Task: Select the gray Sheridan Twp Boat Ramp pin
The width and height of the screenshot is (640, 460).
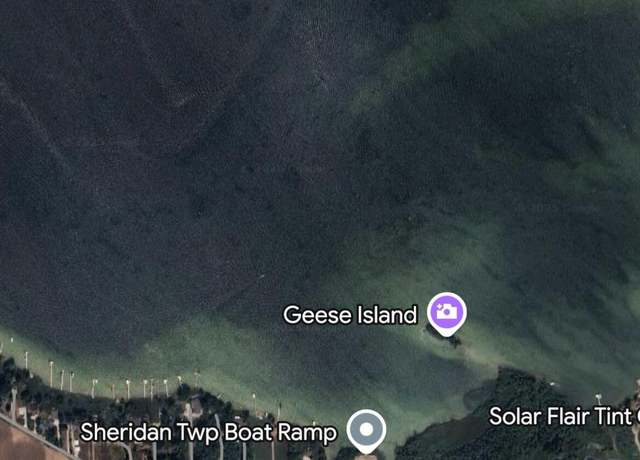Action: click(367, 431)
